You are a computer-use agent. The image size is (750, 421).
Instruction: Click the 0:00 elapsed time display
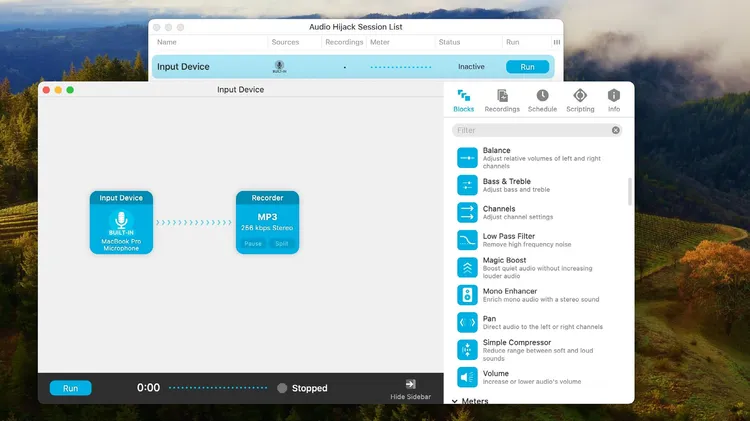(148, 388)
